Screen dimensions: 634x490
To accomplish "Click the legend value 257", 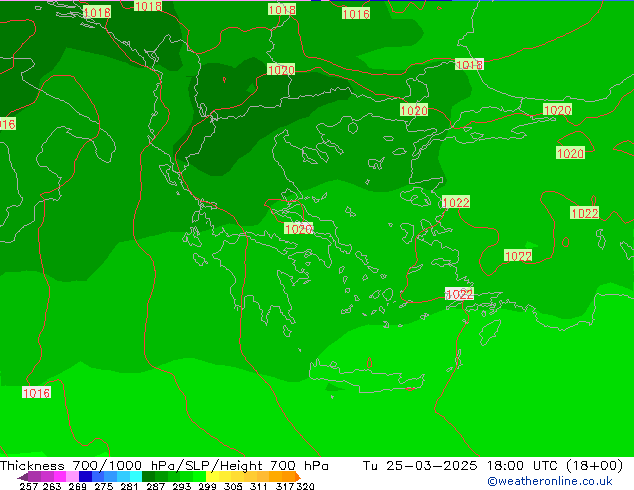I will point(29,486).
